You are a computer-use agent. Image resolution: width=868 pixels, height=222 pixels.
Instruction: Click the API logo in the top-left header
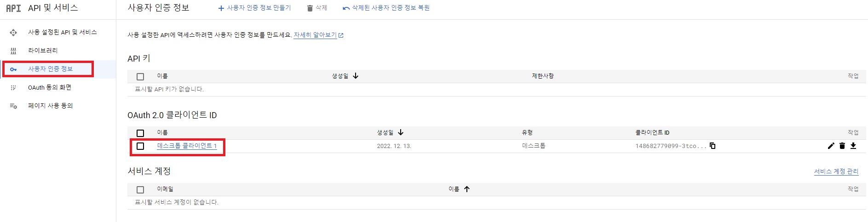(x=13, y=8)
